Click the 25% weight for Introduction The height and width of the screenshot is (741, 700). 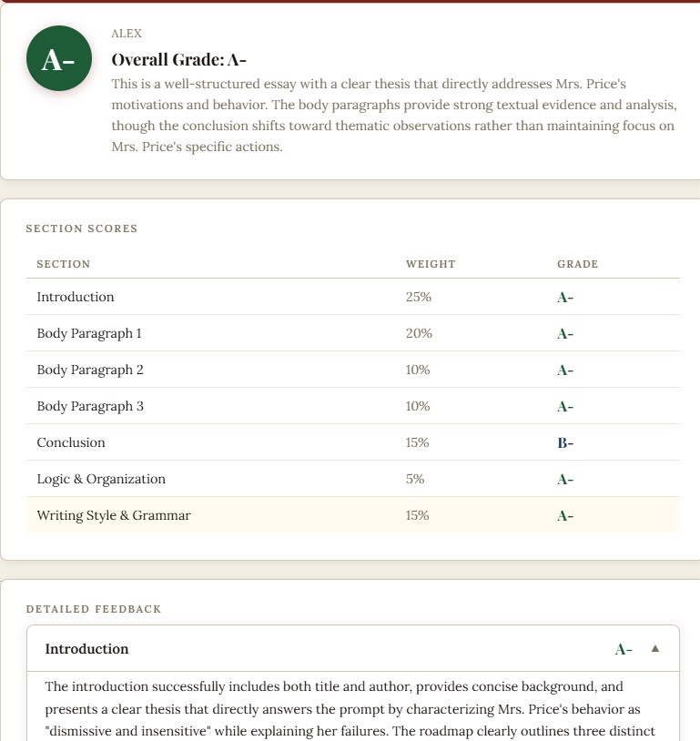point(419,297)
